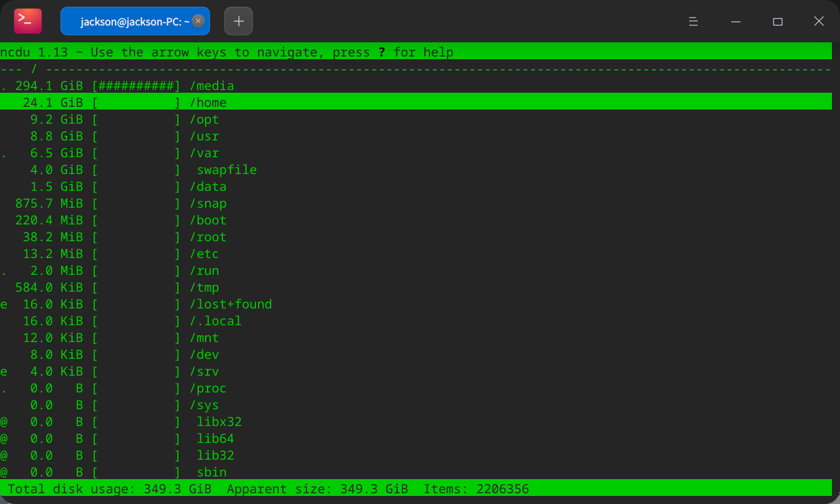The height and width of the screenshot is (504, 840).
Task: Click the libx32 symlink entry
Action: tap(219, 422)
